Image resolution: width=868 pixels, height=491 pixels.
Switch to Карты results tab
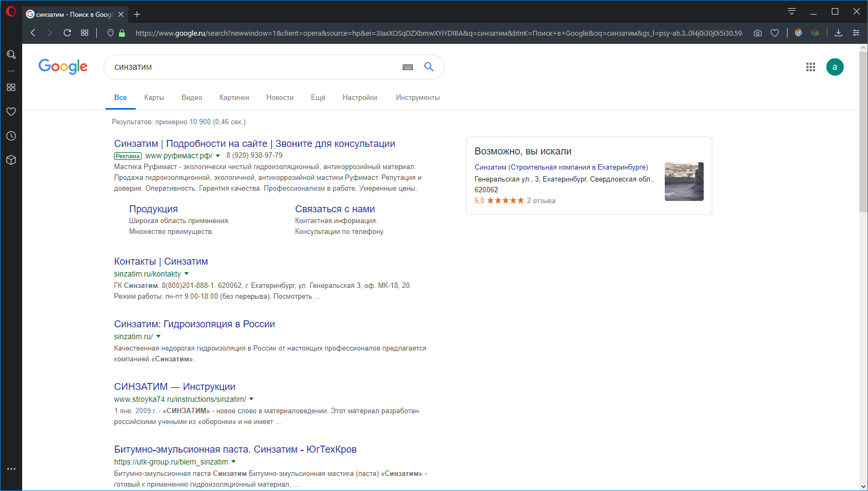pyautogui.click(x=154, y=98)
